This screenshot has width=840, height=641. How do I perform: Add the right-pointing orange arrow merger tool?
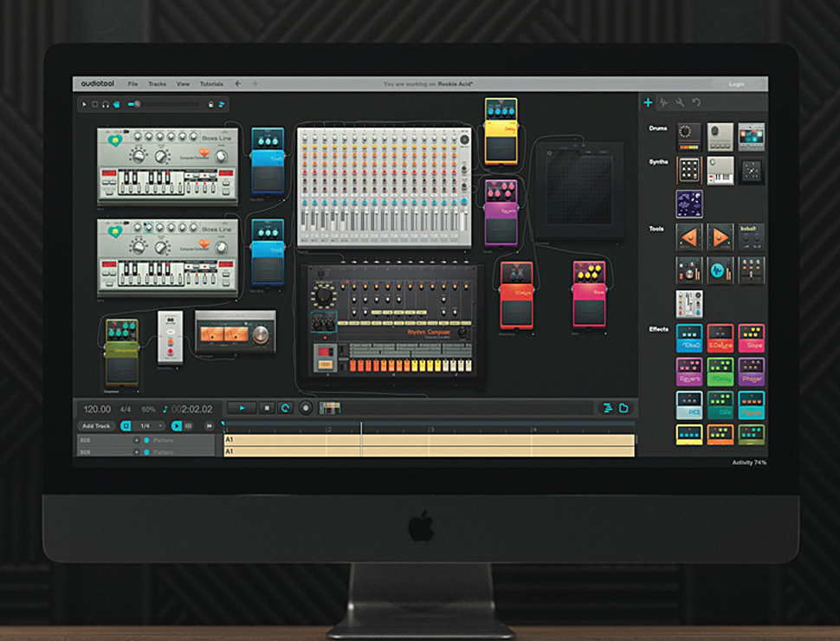tap(720, 237)
